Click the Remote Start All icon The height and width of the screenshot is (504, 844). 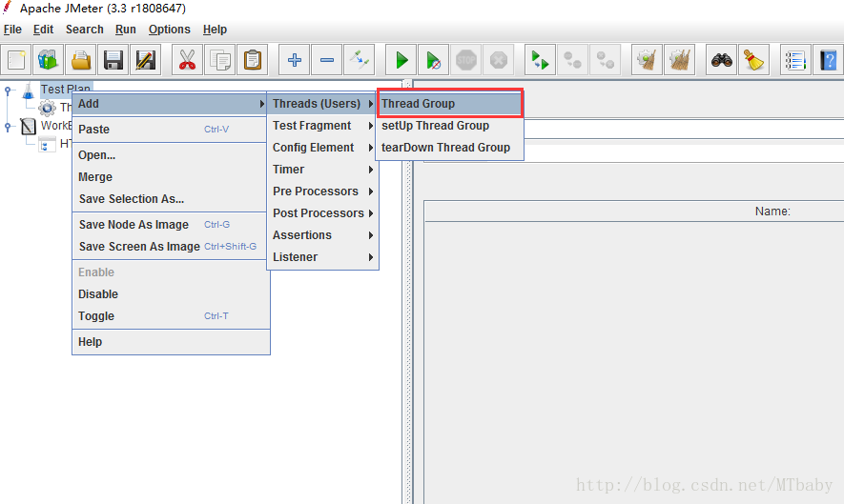pyautogui.click(x=540, y=60)
